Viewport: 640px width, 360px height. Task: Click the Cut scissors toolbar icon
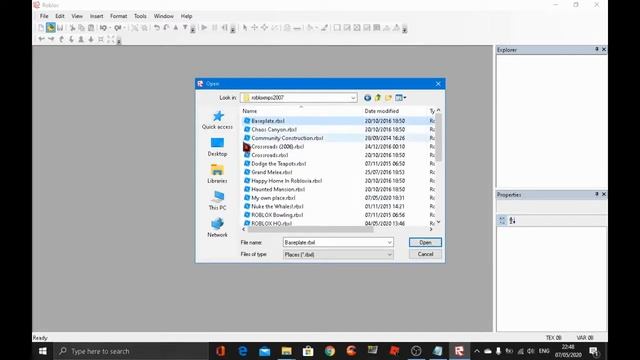(72, 28)
